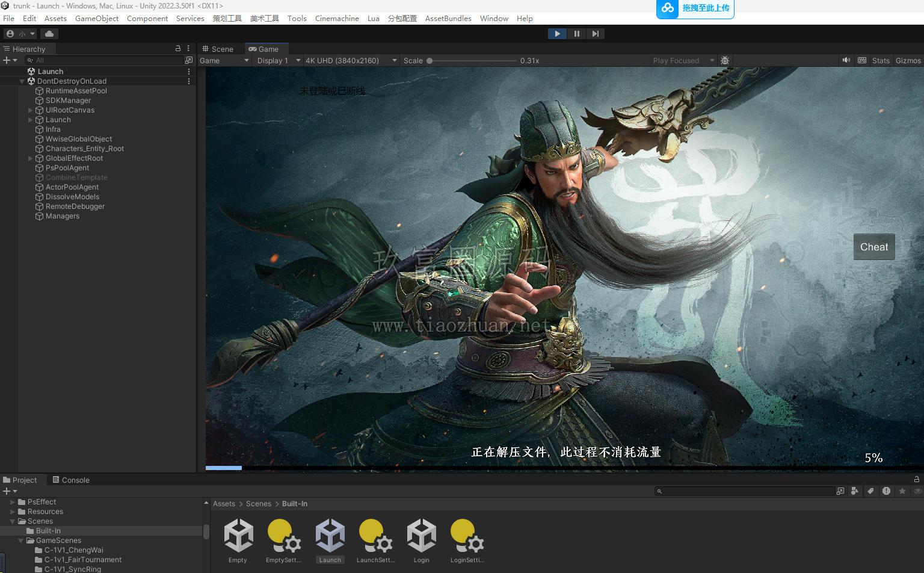Select the disabled CombineTemplate object

coord(76,178)
